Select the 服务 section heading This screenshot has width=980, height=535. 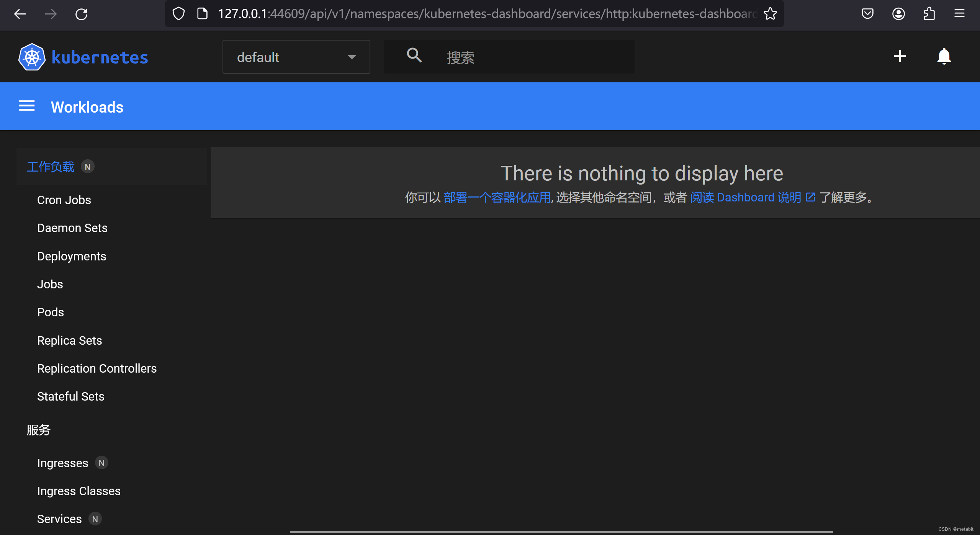pos(39,430)
